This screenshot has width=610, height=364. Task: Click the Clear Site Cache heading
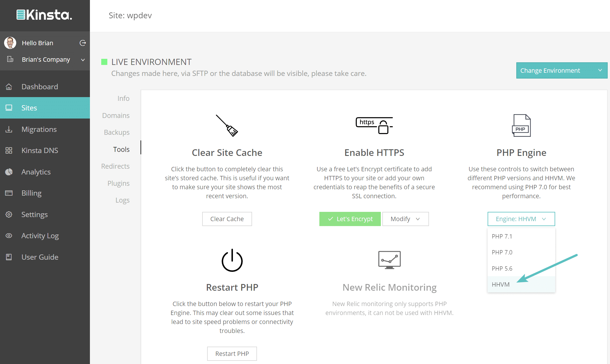227,152
